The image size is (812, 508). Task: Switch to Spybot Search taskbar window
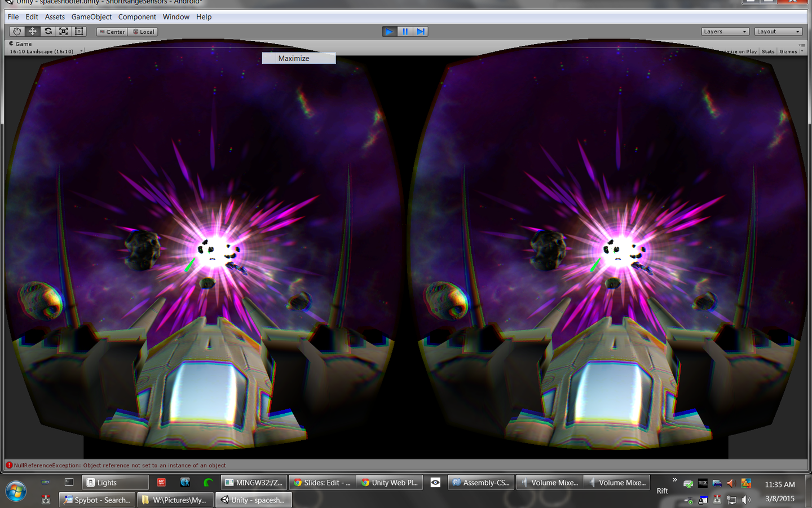click(x=97, y=500)
